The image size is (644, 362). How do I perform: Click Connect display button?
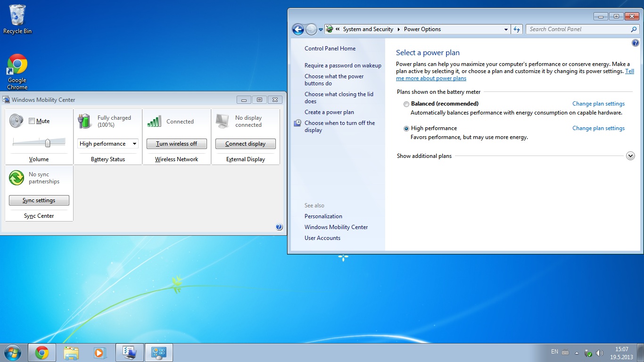[x=246, y=144]
